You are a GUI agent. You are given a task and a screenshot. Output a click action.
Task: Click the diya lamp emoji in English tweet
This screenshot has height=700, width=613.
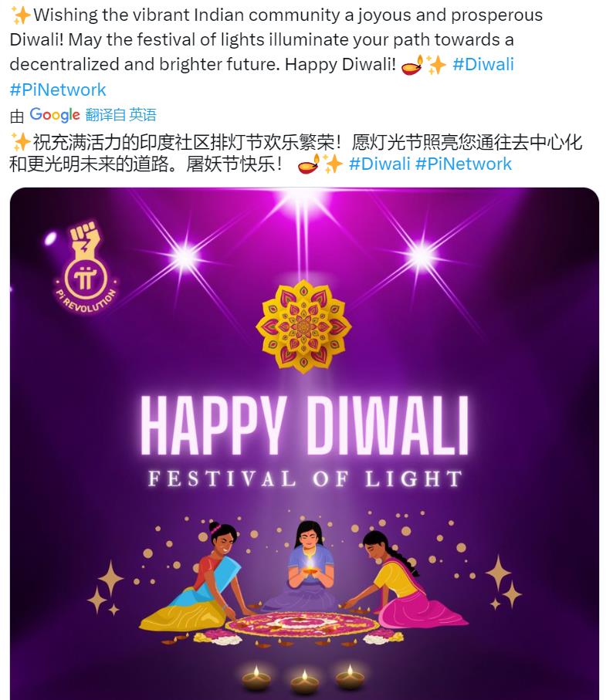[412, 65]
